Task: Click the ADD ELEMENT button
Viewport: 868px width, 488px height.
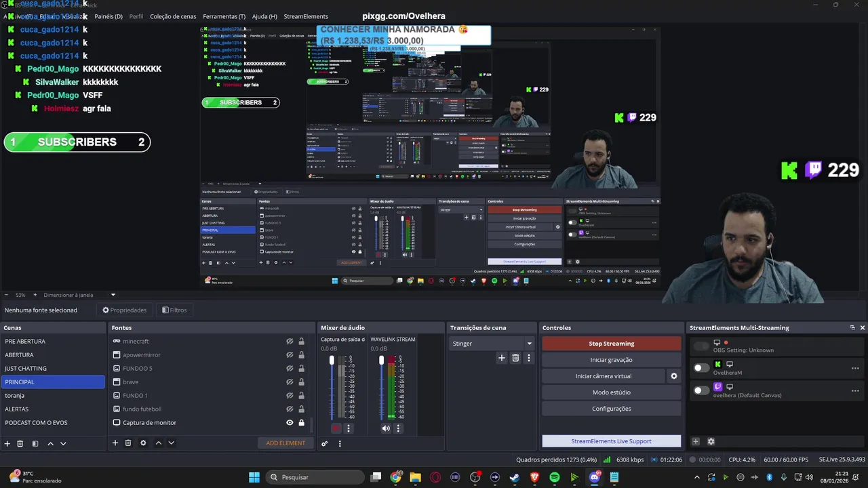Action: click(x=285, y=443)
